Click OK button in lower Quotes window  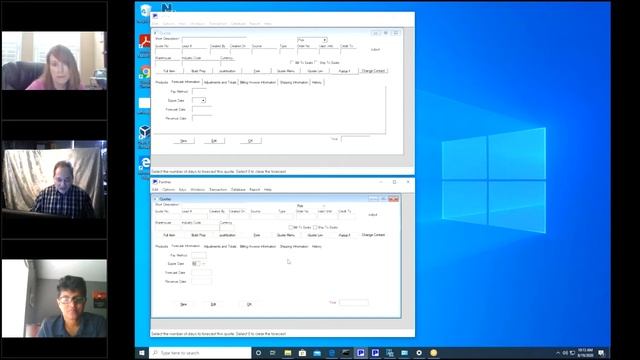tap(249, 304)
